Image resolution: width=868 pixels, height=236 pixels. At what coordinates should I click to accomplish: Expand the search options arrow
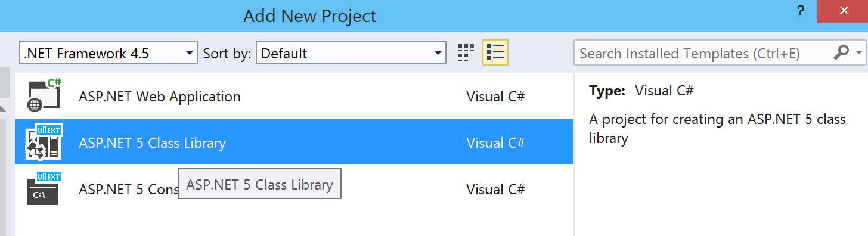pyautogui.click(x=858, y=53)
